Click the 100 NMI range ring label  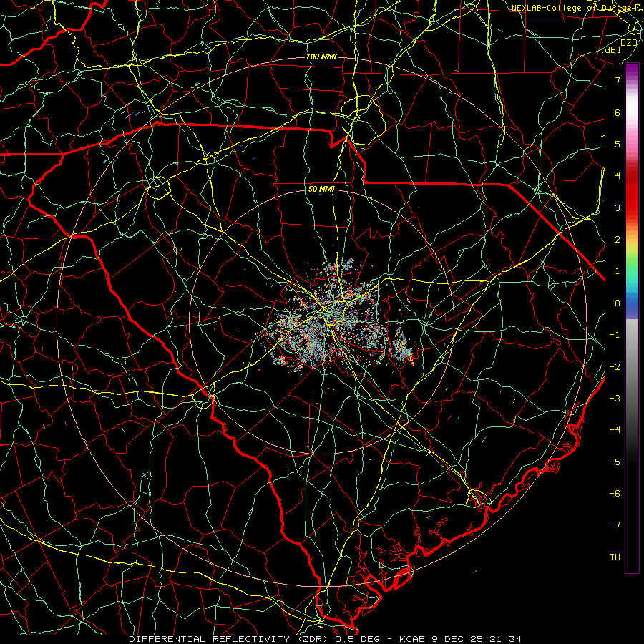(321, 57)
